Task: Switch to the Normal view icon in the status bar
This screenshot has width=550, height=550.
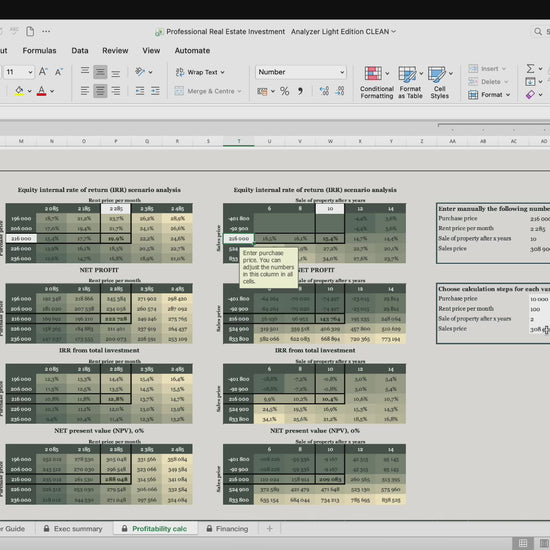Action: coord(523,543)
